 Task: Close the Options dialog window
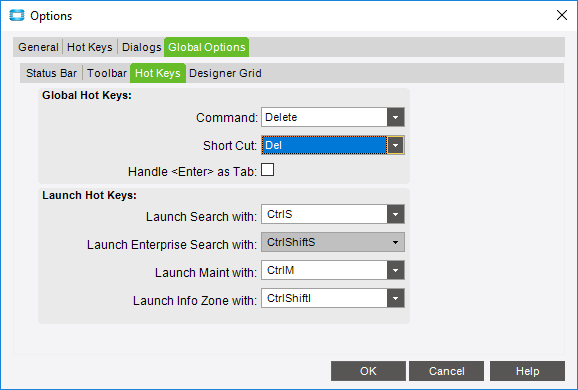[x=562, y=15]
